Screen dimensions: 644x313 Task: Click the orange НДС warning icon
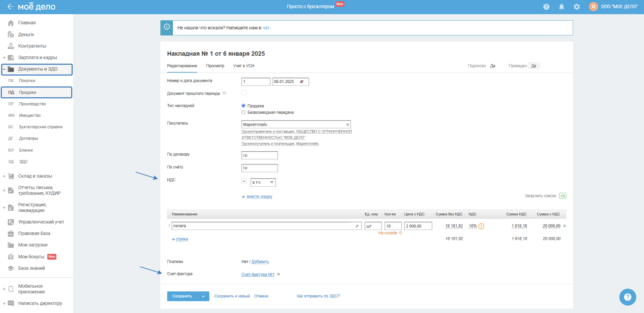pos(481,226)
